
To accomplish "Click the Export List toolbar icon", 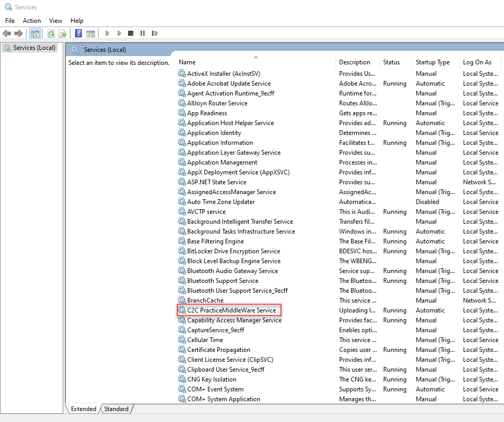I will 63,33.
